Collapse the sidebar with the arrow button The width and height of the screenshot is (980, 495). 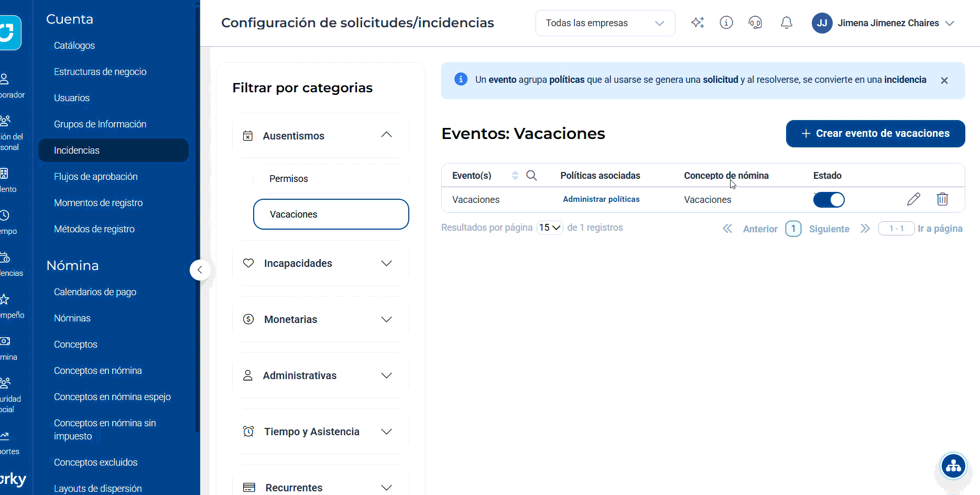200,270
